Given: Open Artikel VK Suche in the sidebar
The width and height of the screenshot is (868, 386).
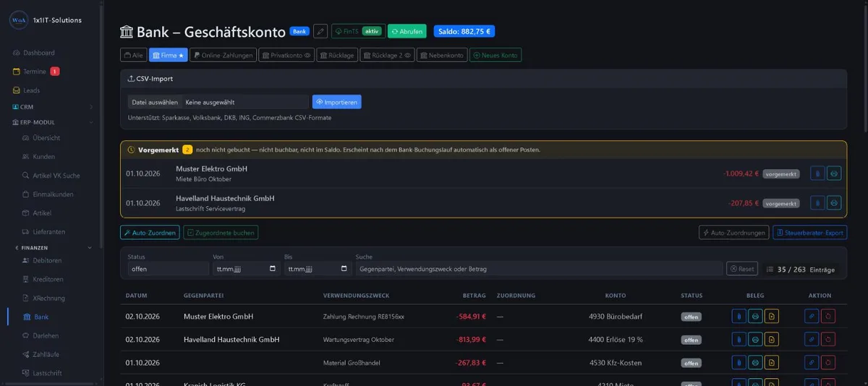Looking at the screenshot, I should pos(51,176).
